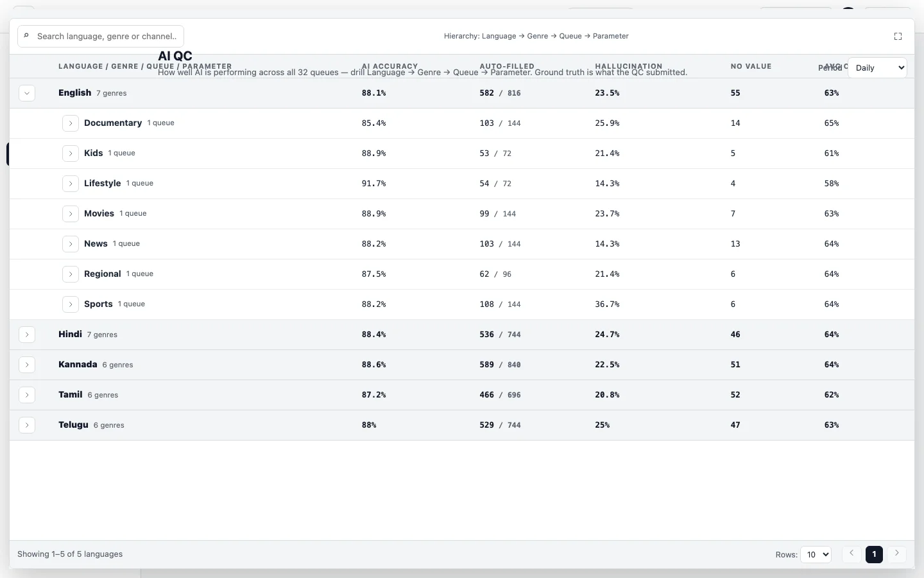Image resolution: width=924 pixels, height=578 pixels.
Task: Expand the Regional genre row
Action: 71,274
